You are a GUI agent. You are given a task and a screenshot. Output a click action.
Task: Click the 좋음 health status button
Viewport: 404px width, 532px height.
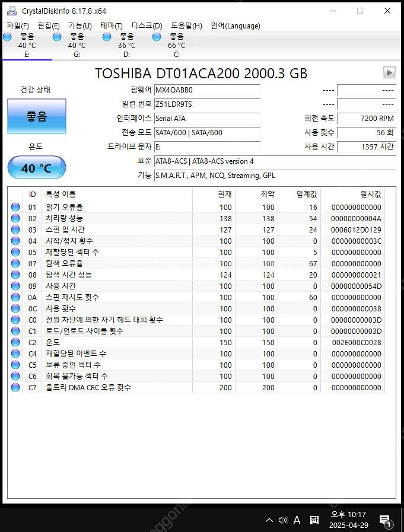coord(37,116)
